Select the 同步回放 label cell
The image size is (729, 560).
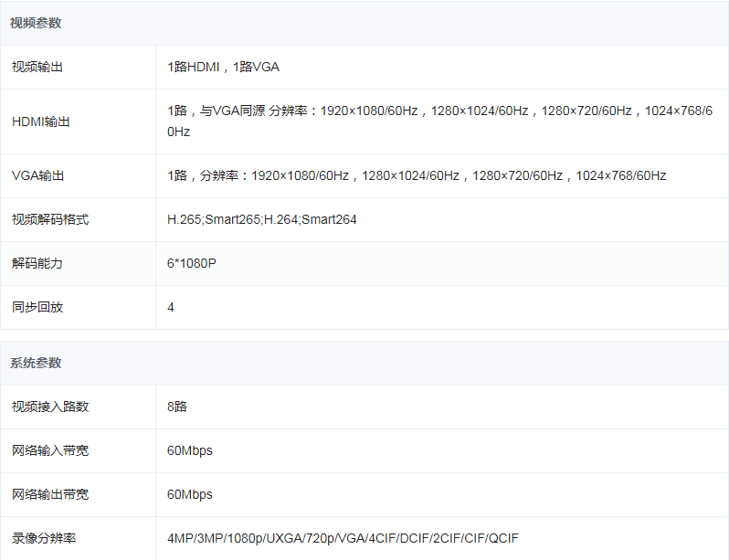tap(79, 308)
